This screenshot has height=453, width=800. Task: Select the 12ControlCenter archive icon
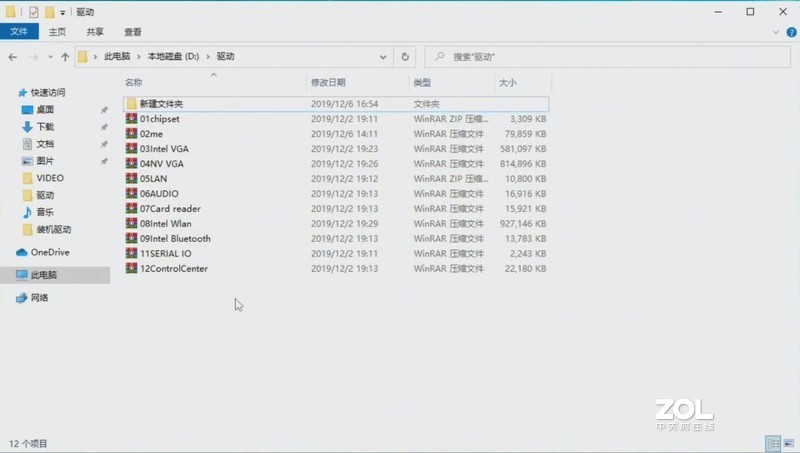pos(132,268)
